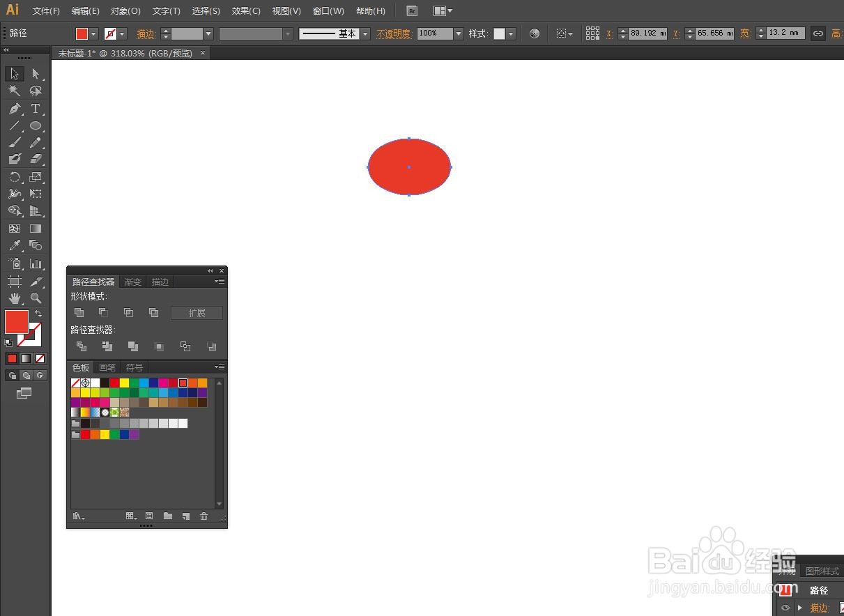
Task: Reset to default fill and stroke
Action: 8,342
